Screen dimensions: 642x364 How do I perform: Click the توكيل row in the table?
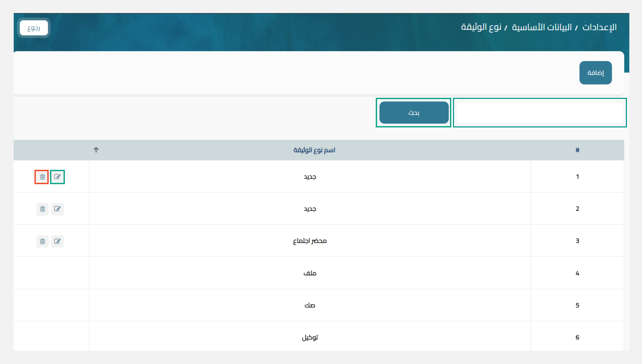coord(310,337)
